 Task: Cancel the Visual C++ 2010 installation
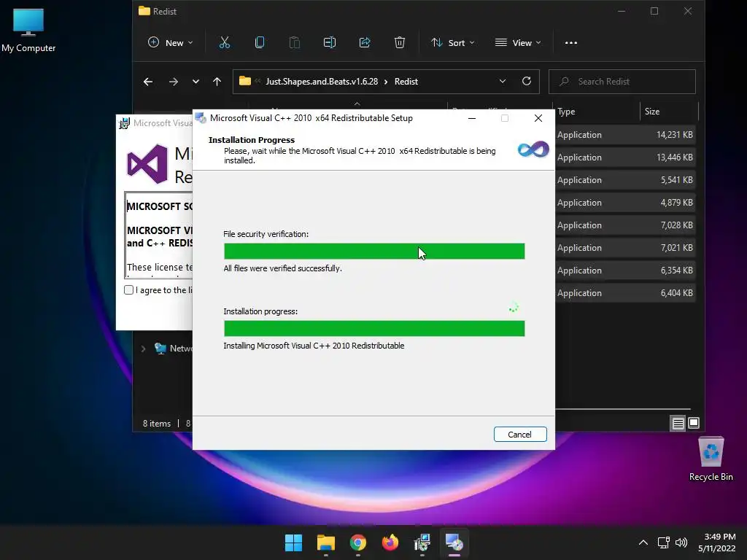[519, 435]
